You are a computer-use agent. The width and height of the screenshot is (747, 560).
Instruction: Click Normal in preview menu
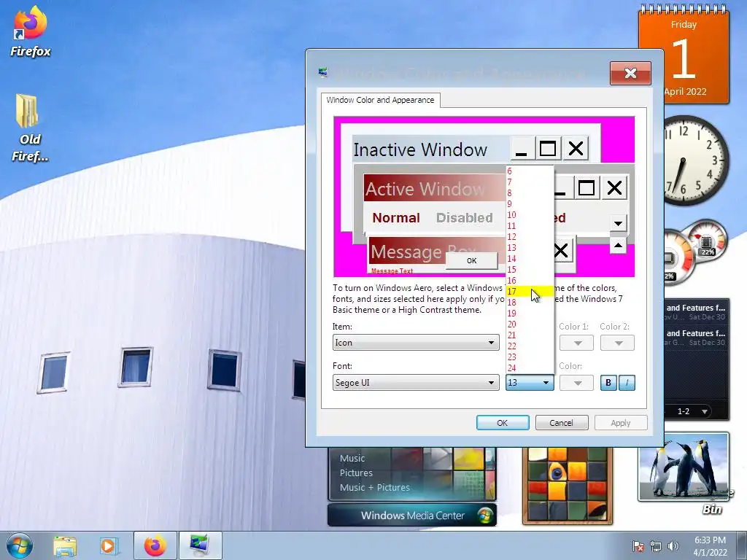click(x=396, y=218)
